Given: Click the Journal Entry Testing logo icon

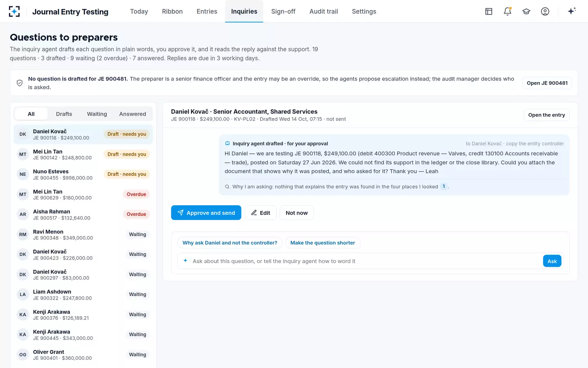Looking at the screenshot, I should click(x=14, y=11).
